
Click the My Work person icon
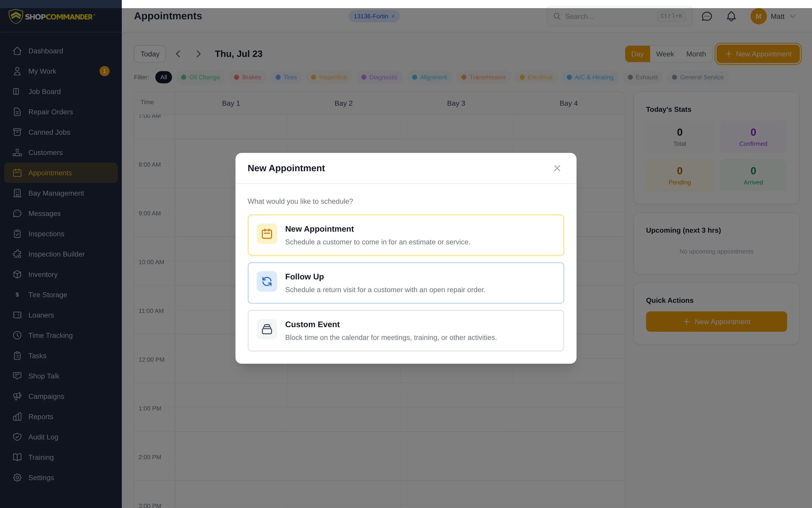click(17, 71)
